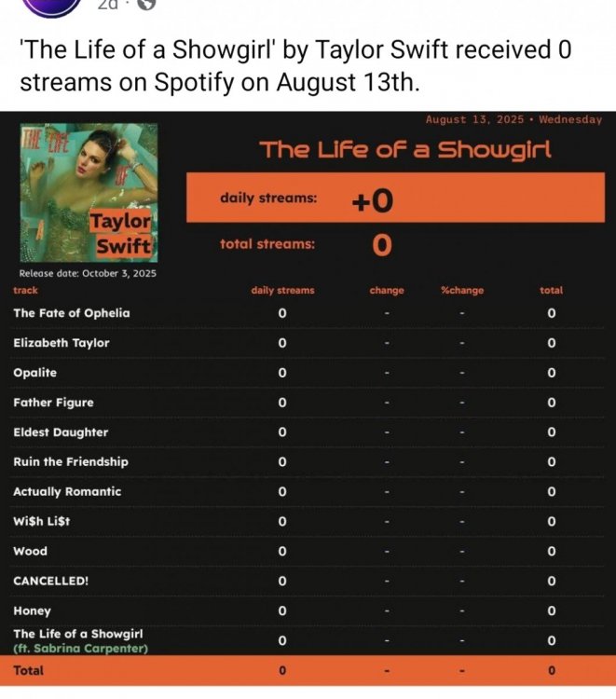This screenshot has height=699, width=616.
Task: Click the total streams value
Action: coord(382,245)
